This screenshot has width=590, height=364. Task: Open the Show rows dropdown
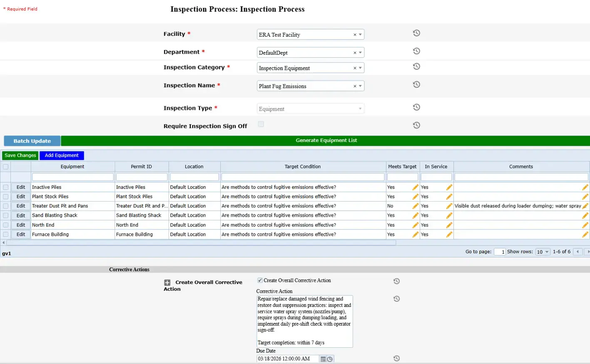coord(543,252)
